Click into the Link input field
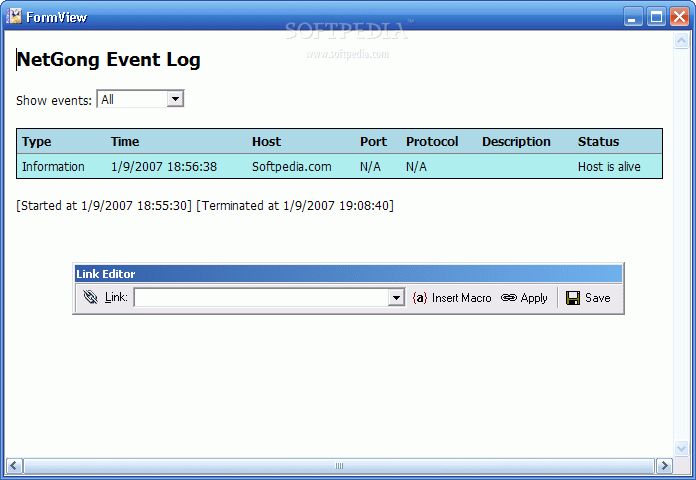This screenshot has height=480, width=696. click(261, 298)
